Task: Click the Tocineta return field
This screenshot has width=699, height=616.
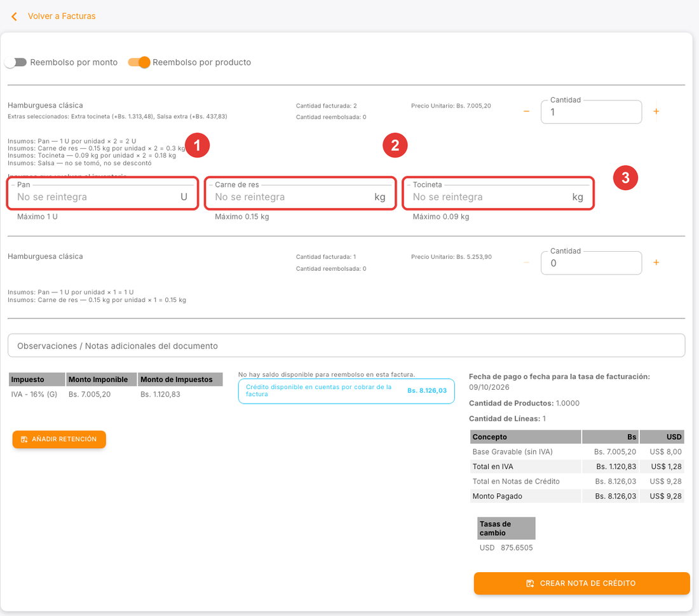Action: [498, 196]
